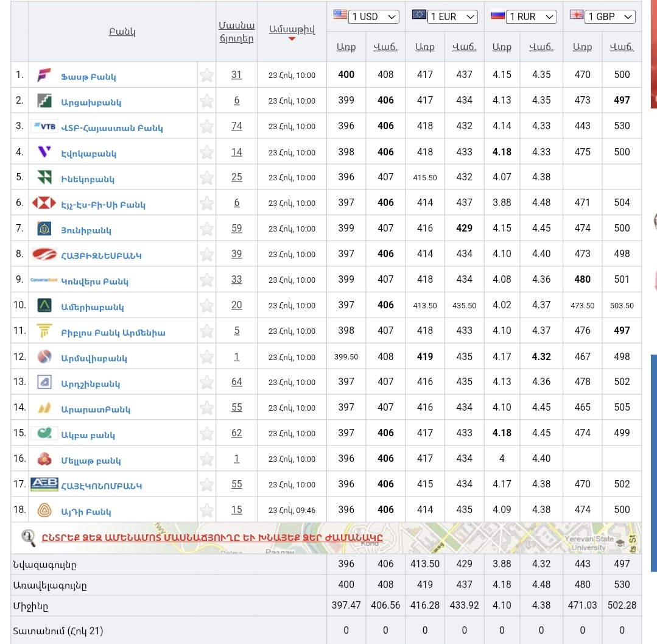Click the AraratBank orange logo
657x644 pixels.
point(44,408)
